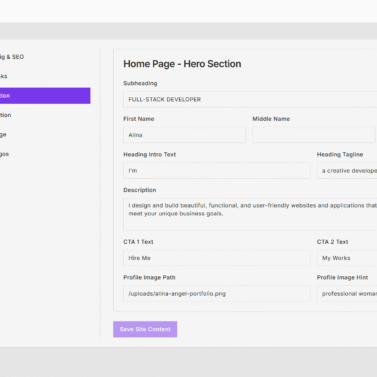Click the 'Heading Tagline' label
Viewport: 377px width, 377px height.
pyautogui.click(x=340, y=155)
